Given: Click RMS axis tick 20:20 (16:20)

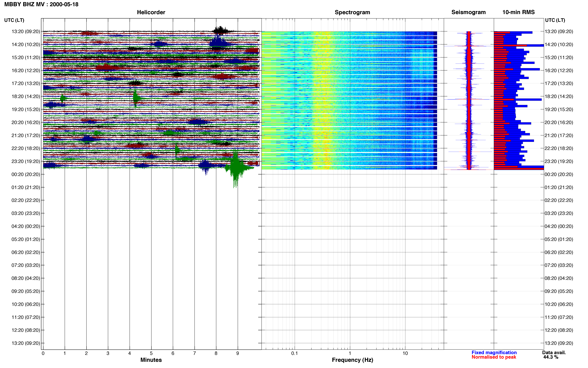Looking at the screenshot, I should pos(559,122).
